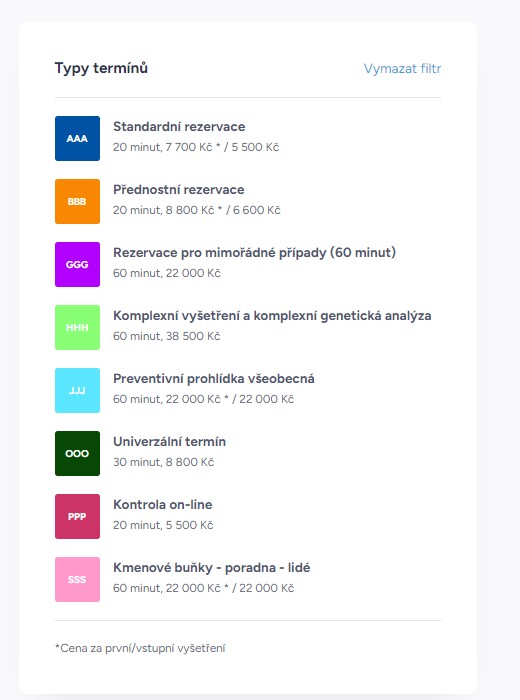Select Kmenové buňky - poradna - lidé
This screenshot has width=520, height=700.
[x=212, y=568]
